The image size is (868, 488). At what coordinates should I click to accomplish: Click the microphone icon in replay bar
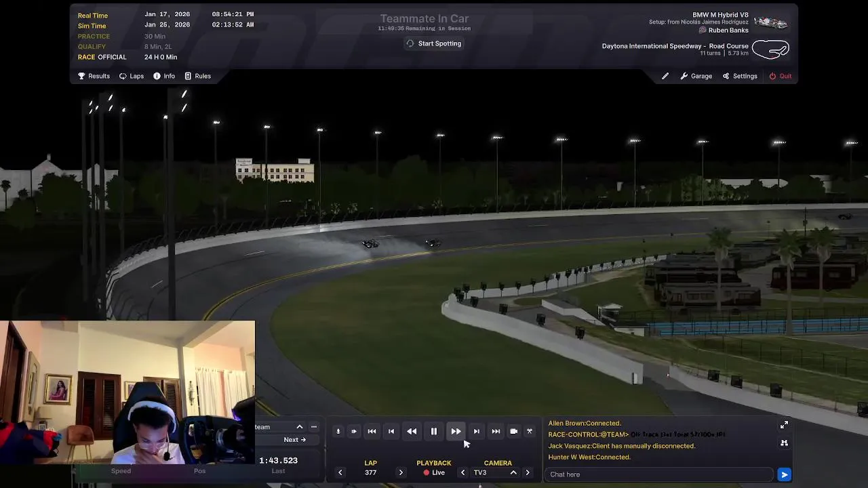[338, 431]
